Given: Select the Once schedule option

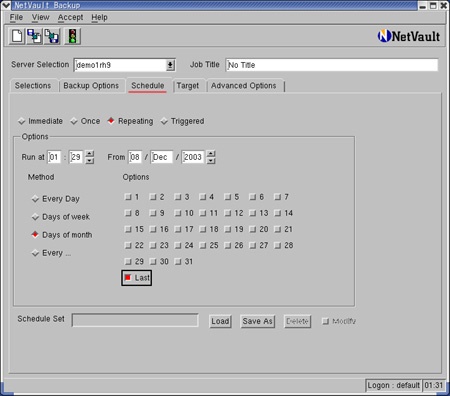Looking at the screenshot, I should [85, 121].
